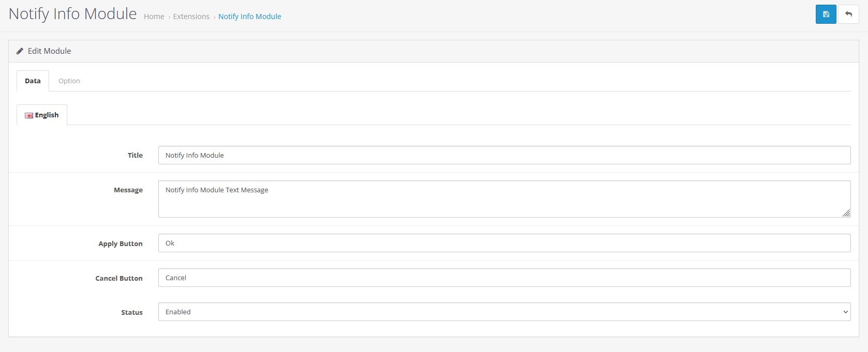Go to Home in the breadcrumb

coord(154,17)
